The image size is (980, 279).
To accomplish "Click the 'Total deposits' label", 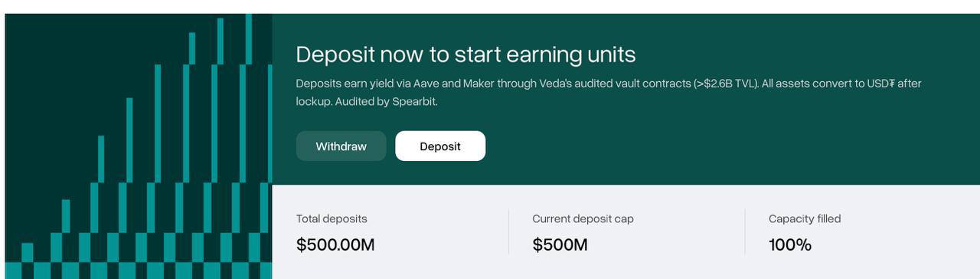I will click(332, 218).
